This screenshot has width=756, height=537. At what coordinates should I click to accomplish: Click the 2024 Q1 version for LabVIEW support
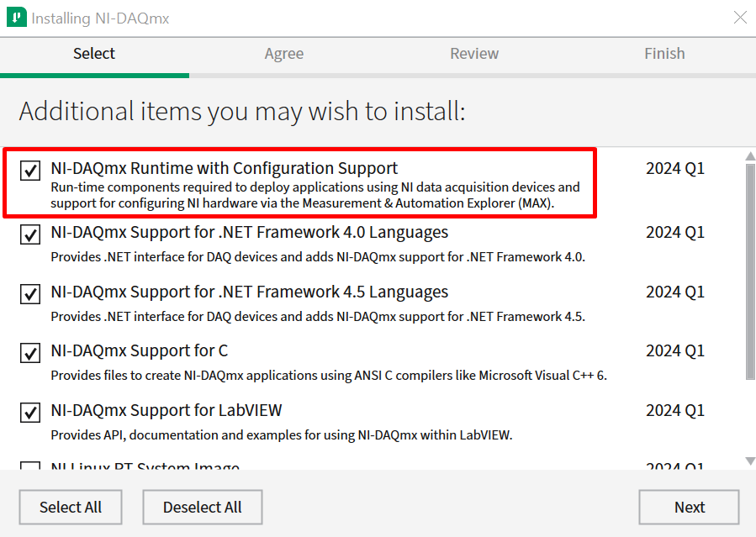point(675,410)
